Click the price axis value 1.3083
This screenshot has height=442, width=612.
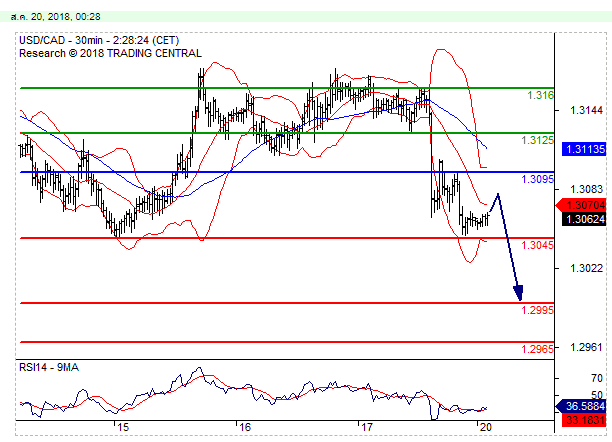click(x=586, y=189)
